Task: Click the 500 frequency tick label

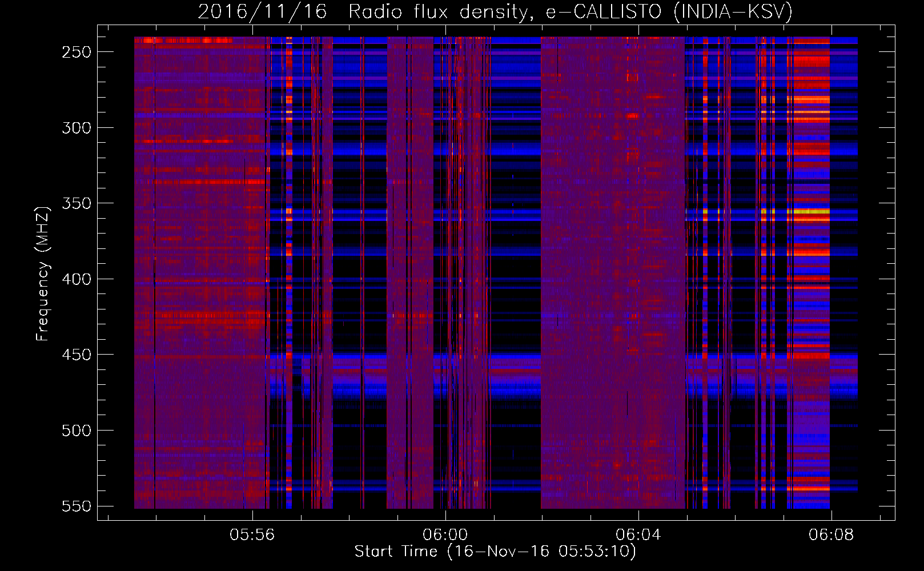Action: [x=77, y=431]
